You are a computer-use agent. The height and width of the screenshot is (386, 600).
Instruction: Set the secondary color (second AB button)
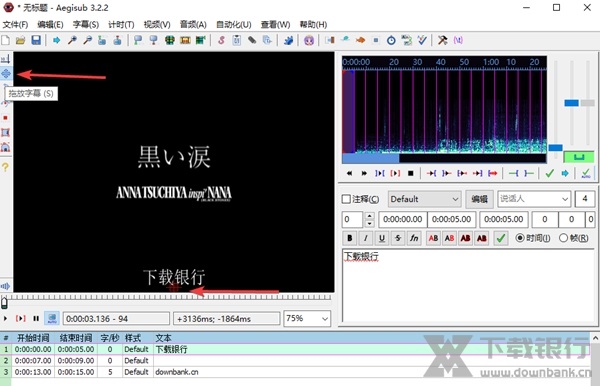pyautogui.click(x=449, y=238)
